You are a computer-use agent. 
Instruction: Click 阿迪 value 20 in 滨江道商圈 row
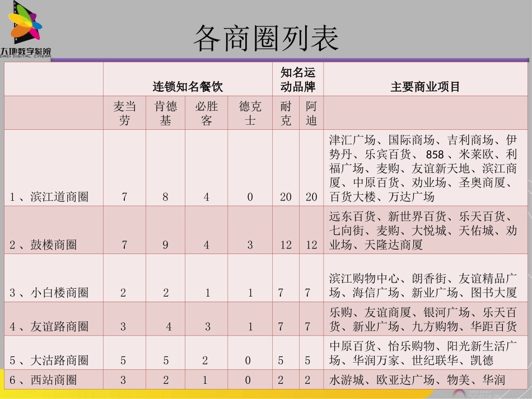click(311, 197)
